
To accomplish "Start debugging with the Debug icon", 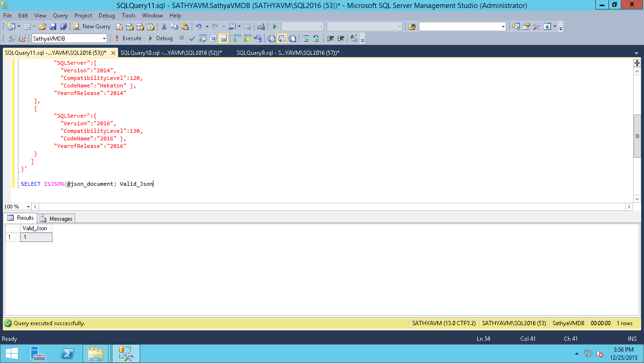I will [x=161, y=38].
